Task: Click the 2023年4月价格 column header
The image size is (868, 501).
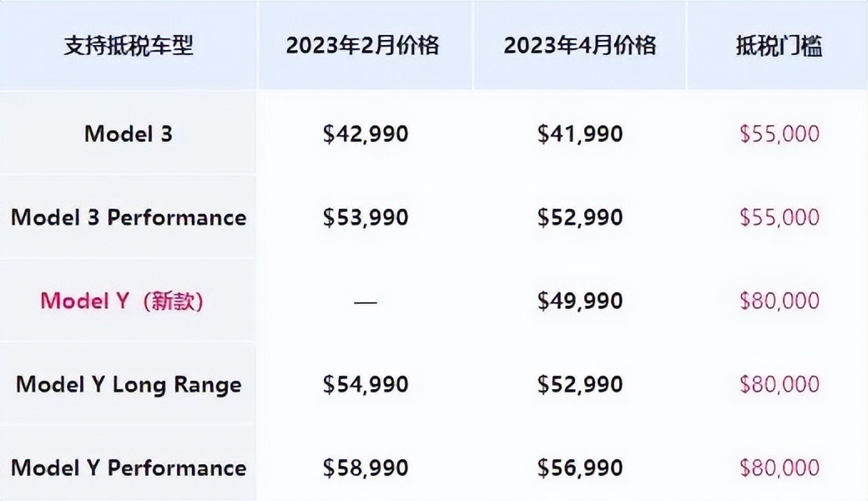Action: pos(579,46)
